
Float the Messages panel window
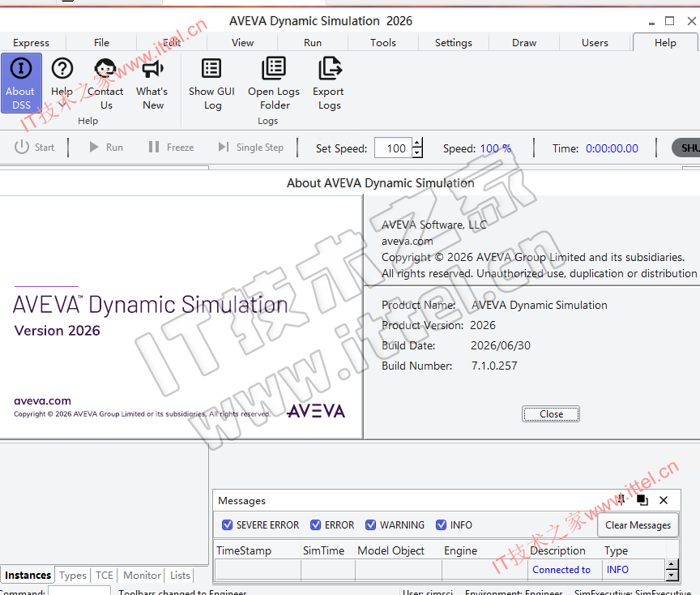click(x=642, y=500)
